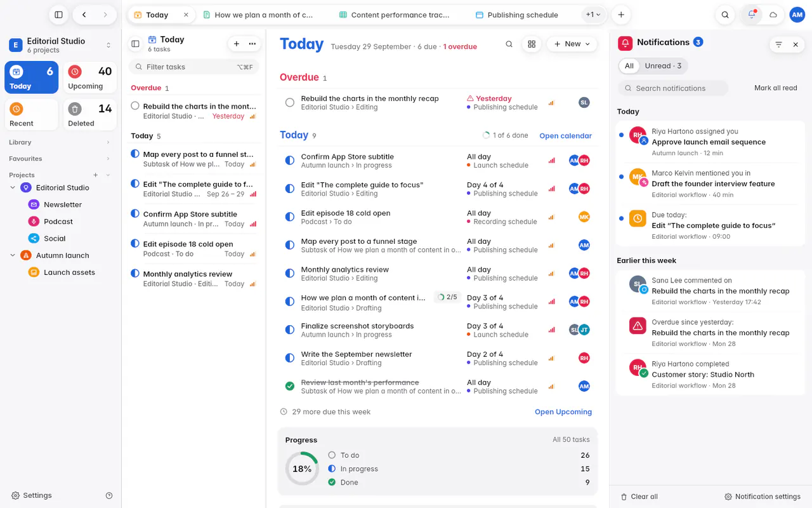Toggle status of Write the September newsletter

point(290,358)
